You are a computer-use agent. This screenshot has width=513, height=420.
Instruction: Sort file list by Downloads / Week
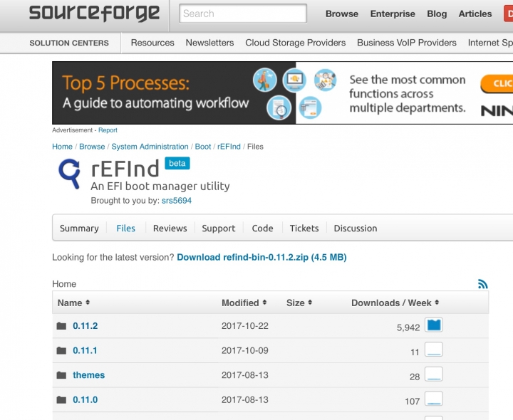coord(395,303)
